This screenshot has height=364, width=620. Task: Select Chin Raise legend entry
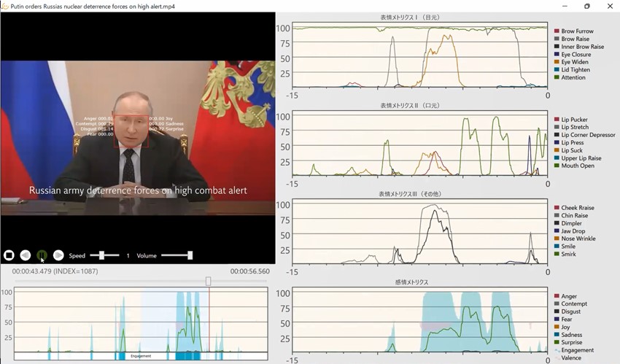click(571, 215)
